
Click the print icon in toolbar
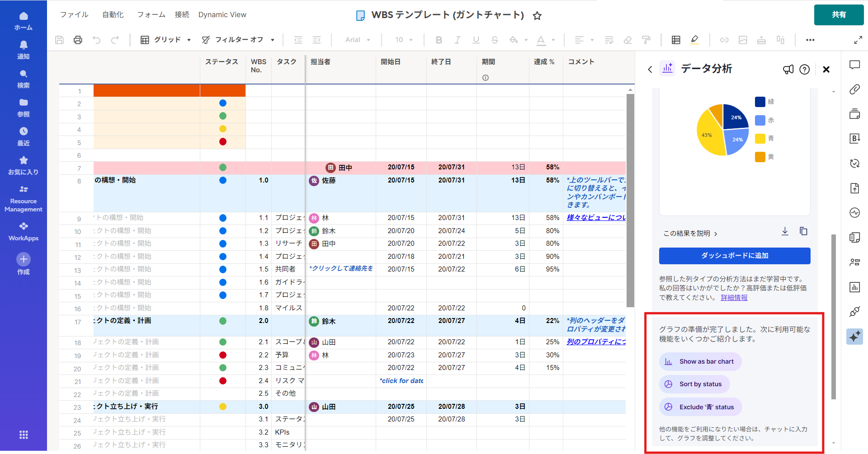[x=78, y=40]
